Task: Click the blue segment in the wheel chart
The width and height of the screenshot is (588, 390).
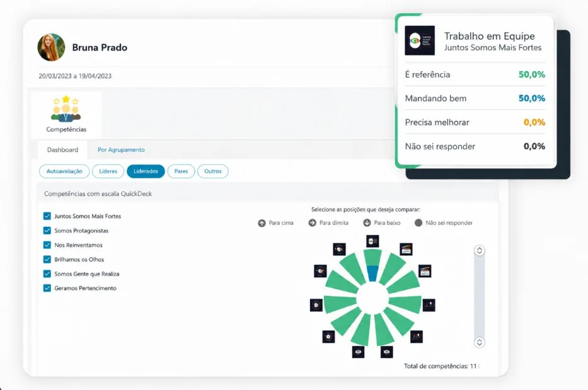Action: click(x=372, y=273)
